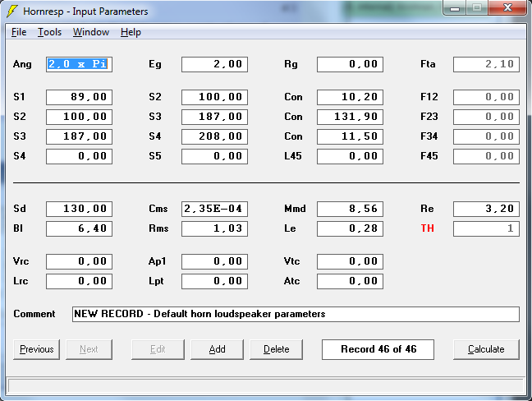
Task: Click the Next record button
Action: [x=89, y=349]
